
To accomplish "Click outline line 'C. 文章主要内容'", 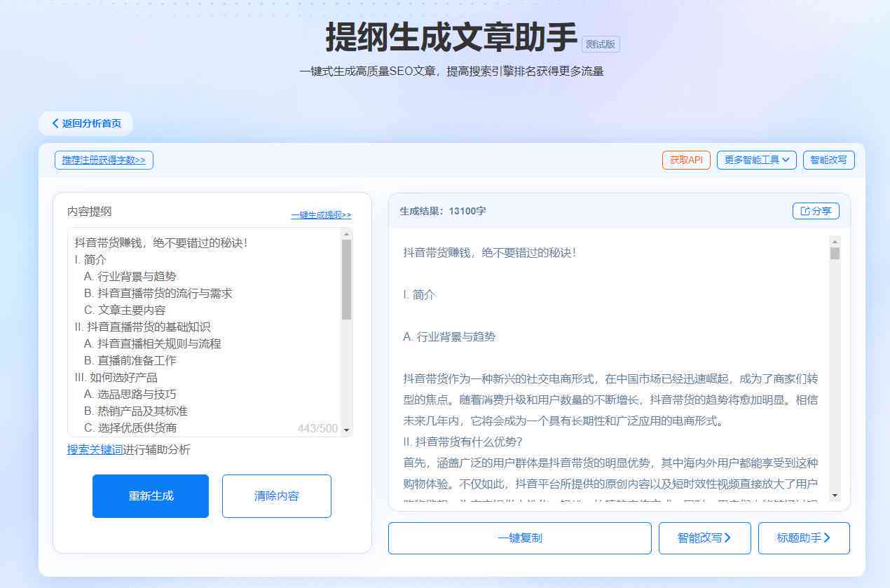I will [x=125, y=310].
